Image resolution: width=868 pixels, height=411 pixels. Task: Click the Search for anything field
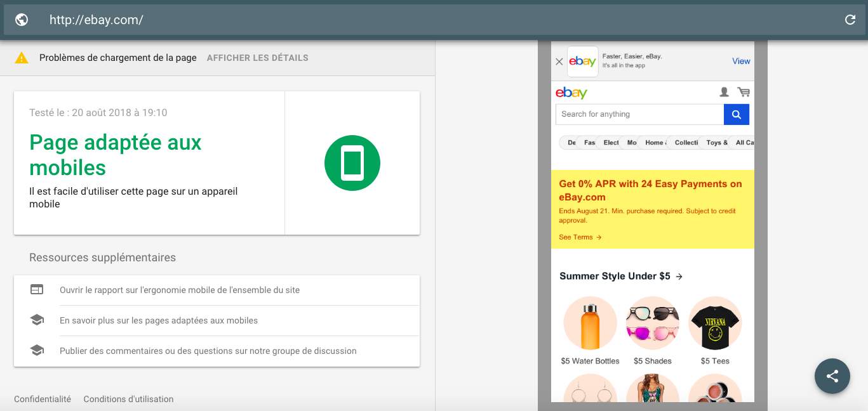639,114
